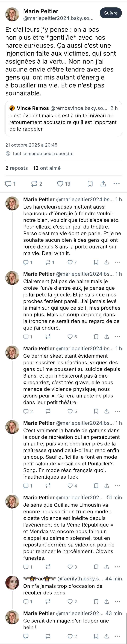127x644 pixels.
Task: Bookmark the 'bande de gamins' reply
Action: point(96,486)
